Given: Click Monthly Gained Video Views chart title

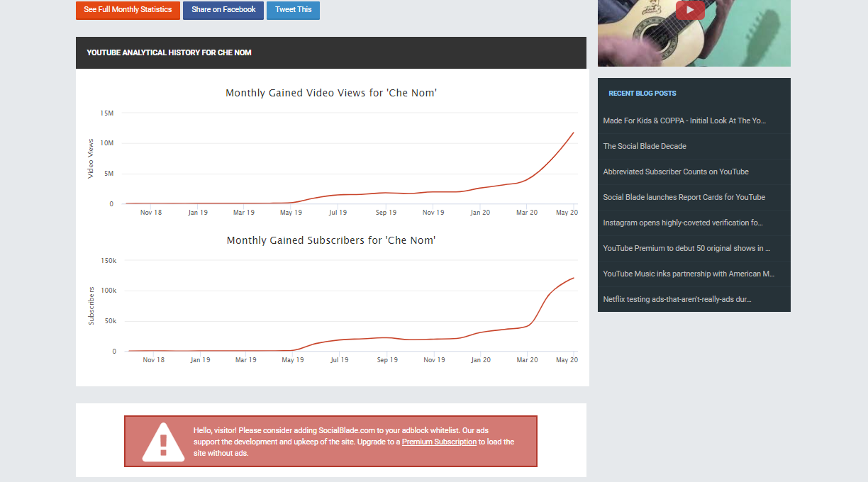Looking at the screenshot, I should [x=331, y=93].
